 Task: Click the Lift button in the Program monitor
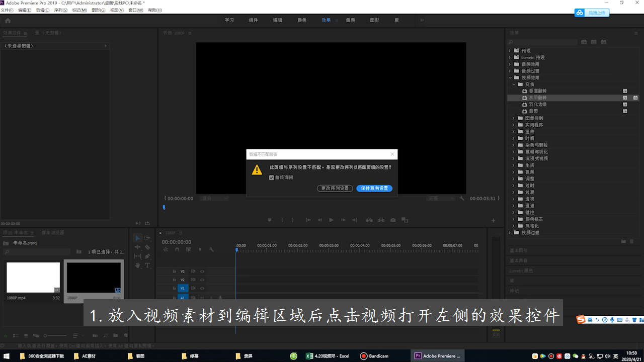pos(369,220)
